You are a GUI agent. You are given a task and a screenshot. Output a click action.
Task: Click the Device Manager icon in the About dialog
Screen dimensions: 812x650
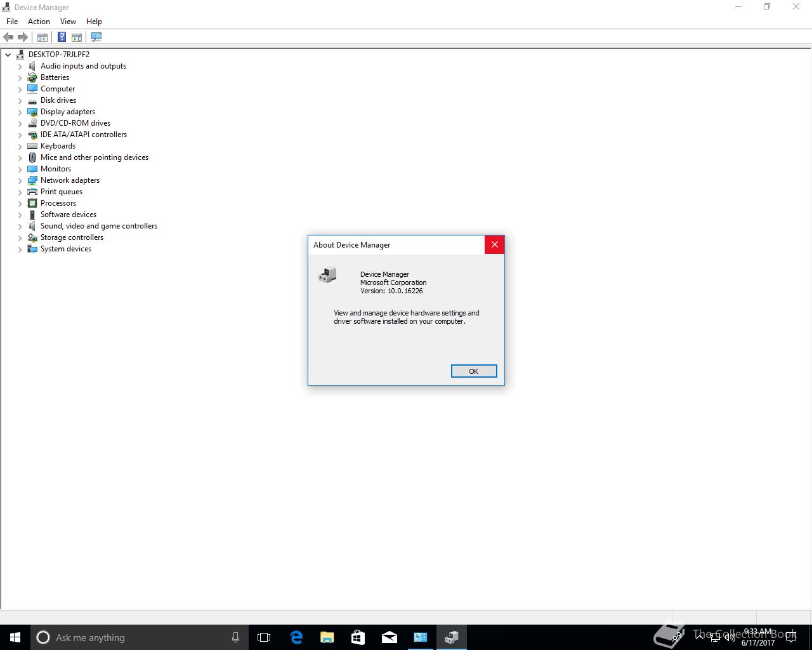(327, 275)
